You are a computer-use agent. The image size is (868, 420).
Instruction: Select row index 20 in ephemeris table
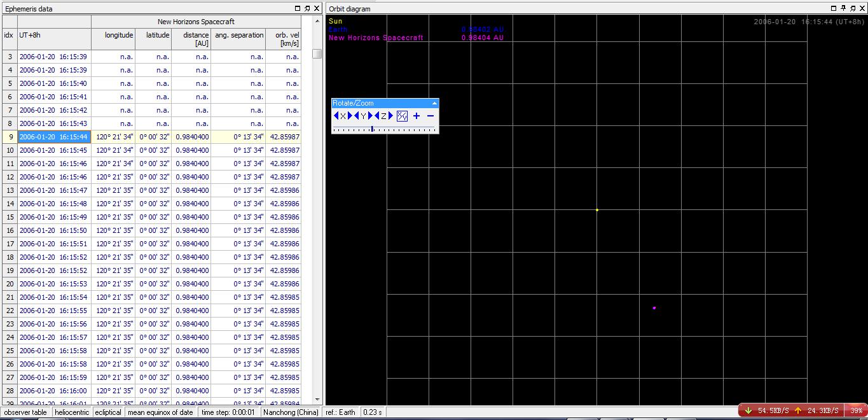pos(10,284)
